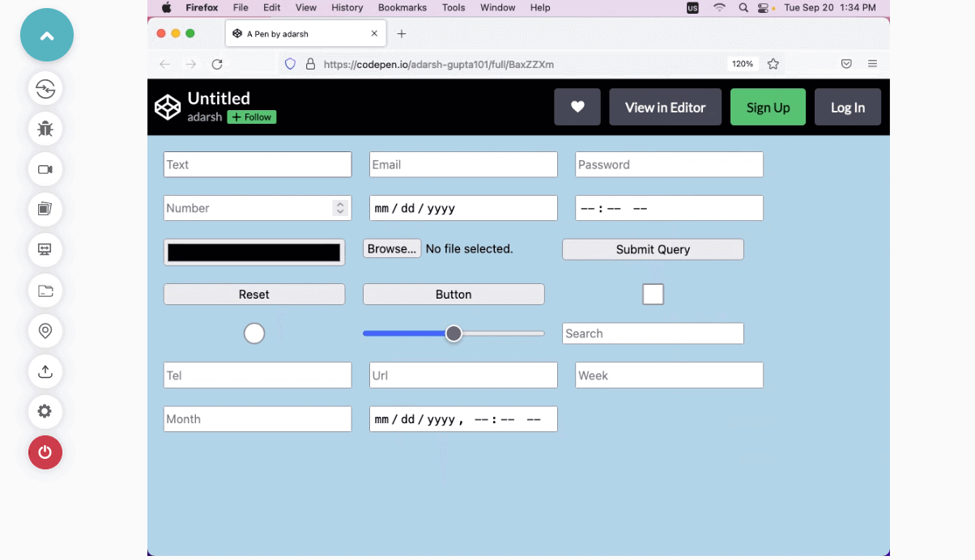
Task: Tick the empty checkbox on the form
Action: pos(653,294)
